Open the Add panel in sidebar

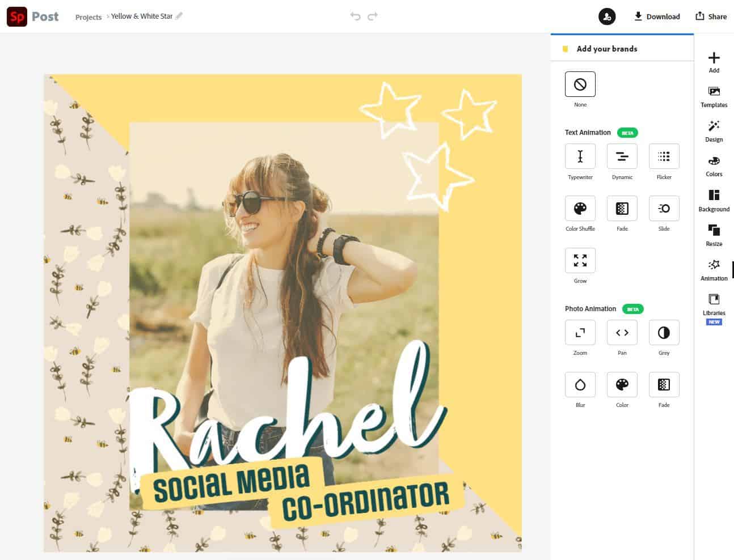[714, 62]
